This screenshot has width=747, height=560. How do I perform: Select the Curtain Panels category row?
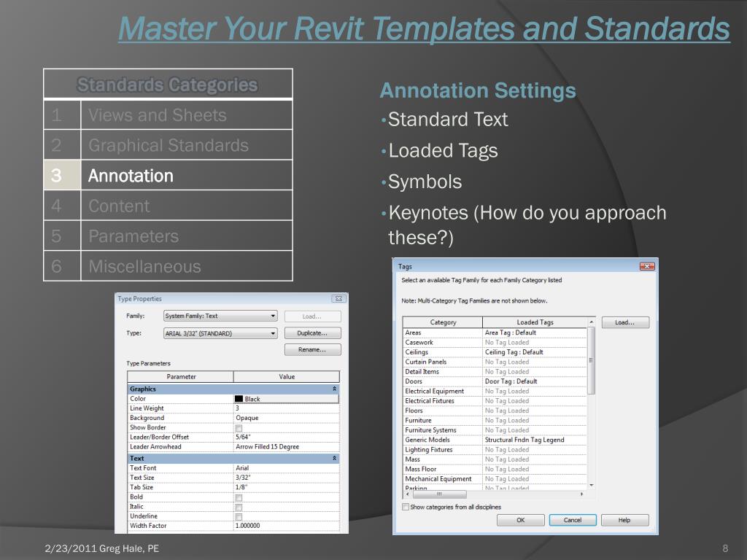coord(495,362)
